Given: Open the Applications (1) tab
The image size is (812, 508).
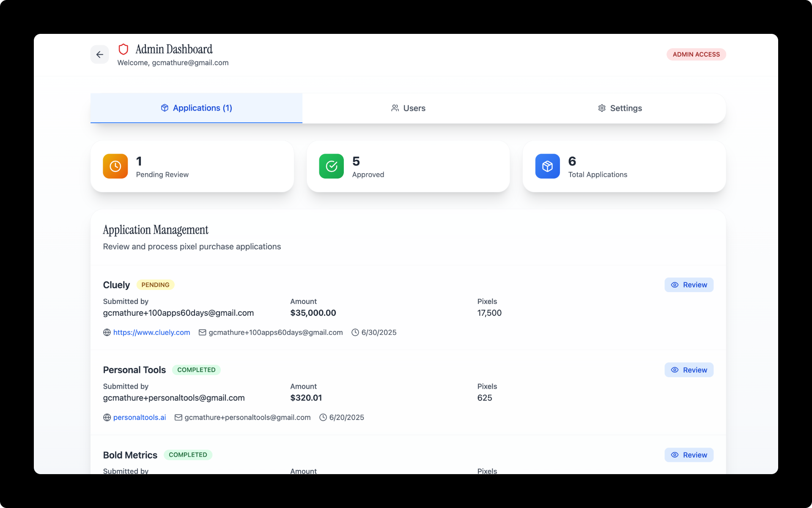Looking at the screenshot, I should 196,108.
